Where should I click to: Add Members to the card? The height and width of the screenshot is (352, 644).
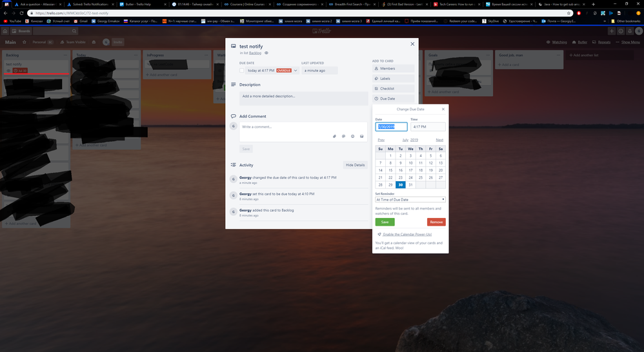(x=393, y=68)
